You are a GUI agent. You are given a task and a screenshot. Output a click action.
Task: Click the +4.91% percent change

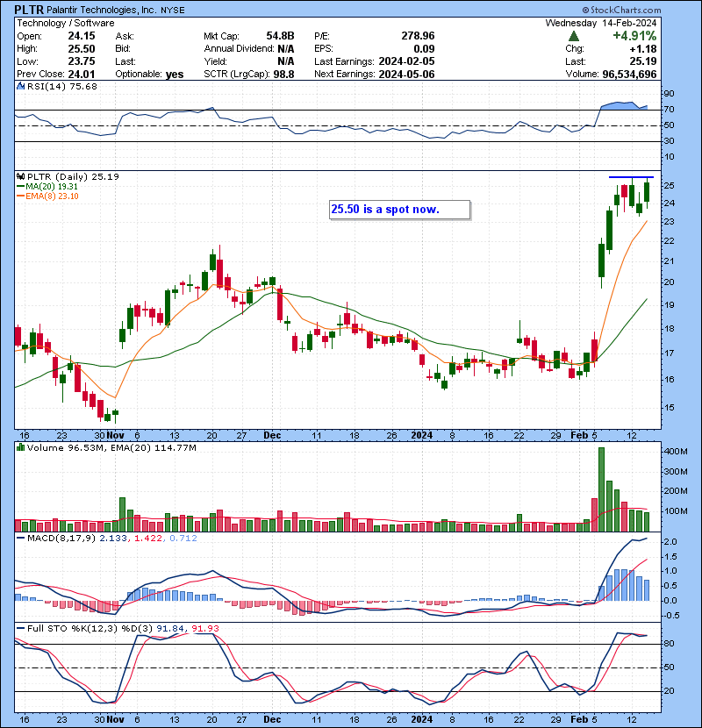click(x=634, y=36)
